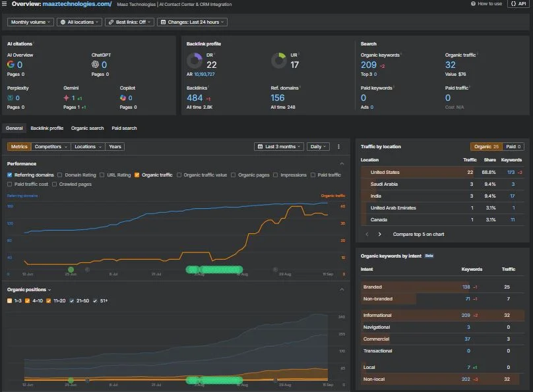Click the Copilot logo icon
533x392 pixels.
pyautogui.click(x=123, y=98)
